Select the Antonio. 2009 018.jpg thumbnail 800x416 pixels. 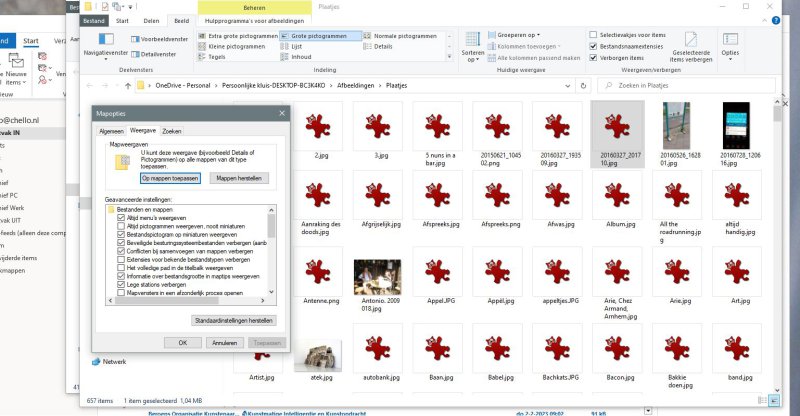(378, 277)
